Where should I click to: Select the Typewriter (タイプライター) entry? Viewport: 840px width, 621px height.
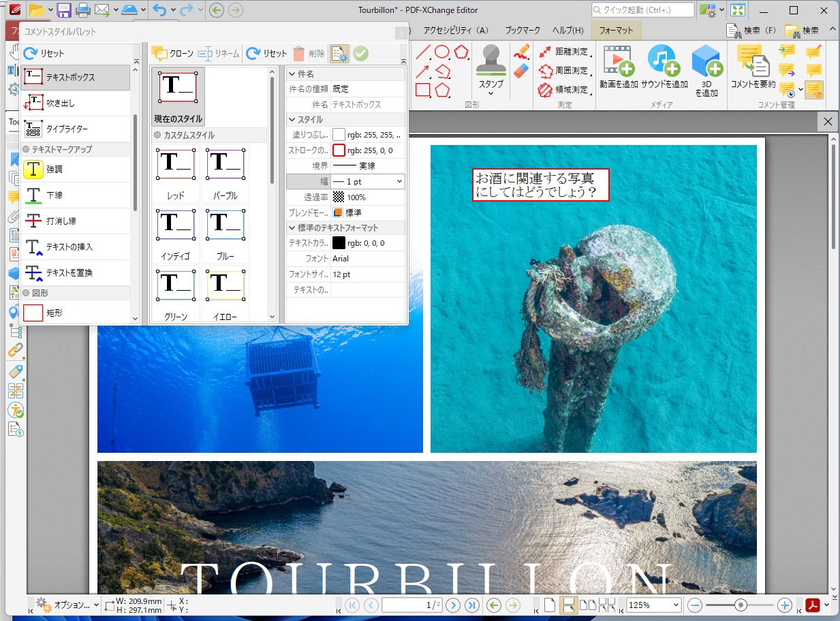(75, 129)
